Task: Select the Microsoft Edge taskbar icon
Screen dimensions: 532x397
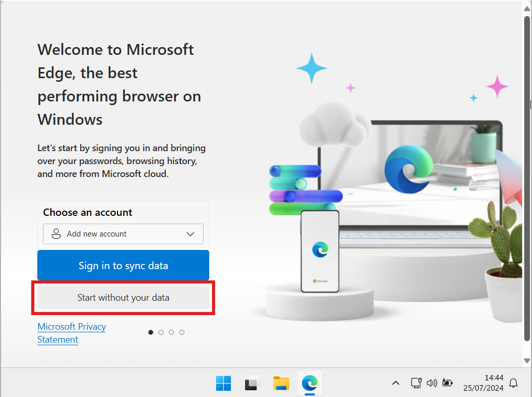Action: point(310,383)
